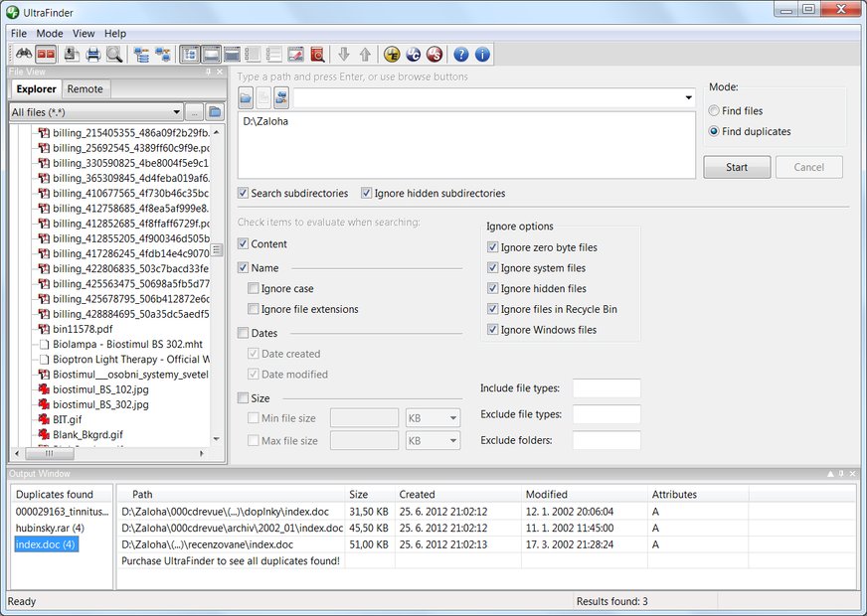
Task: Expand the All files (*.*) filter dropdown
Action: (176, 112)
